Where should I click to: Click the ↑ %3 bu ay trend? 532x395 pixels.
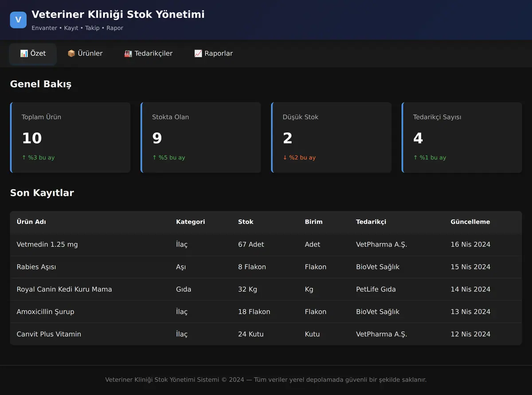click(x=38, y=158)
